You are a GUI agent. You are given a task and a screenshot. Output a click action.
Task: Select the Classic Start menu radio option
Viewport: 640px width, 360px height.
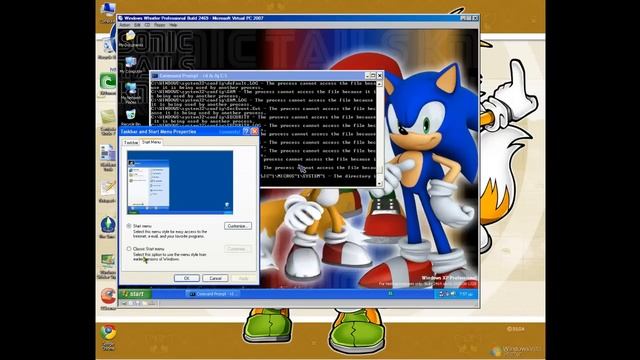[x=129, y=249]
